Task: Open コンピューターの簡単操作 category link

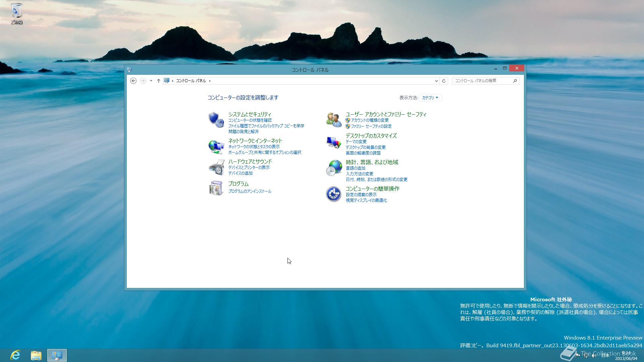Action: point(372,189)
